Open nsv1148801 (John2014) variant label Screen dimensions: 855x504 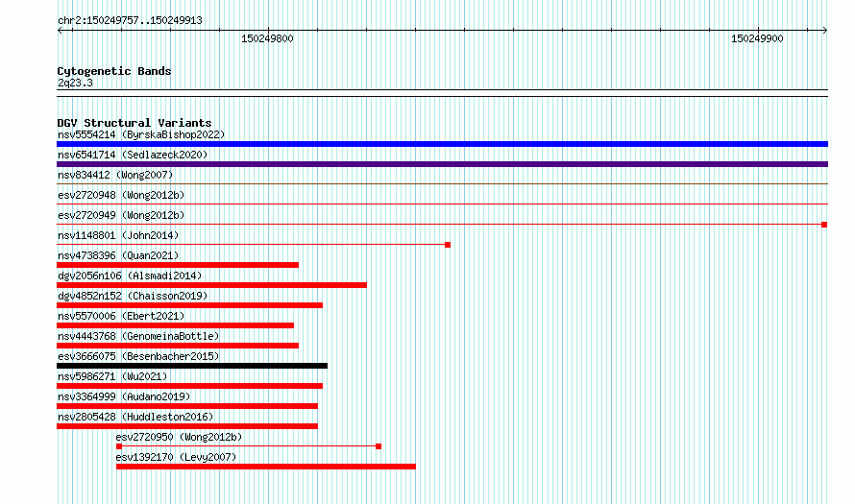[118, 235]
